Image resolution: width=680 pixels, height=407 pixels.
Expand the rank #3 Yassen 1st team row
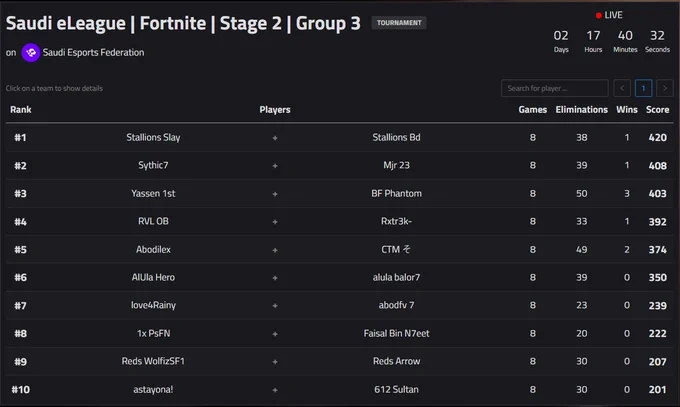pos(339,194)
